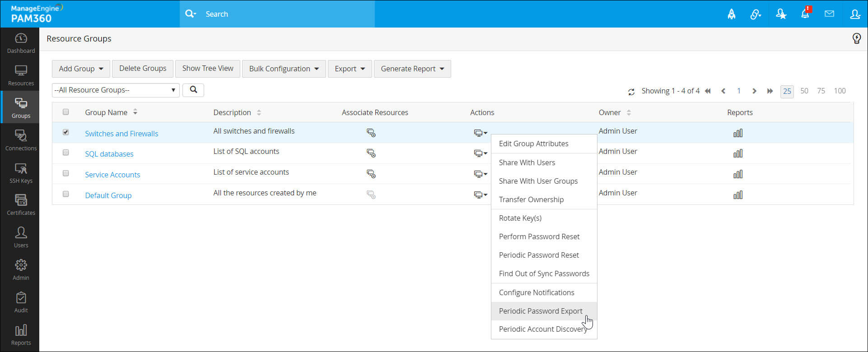Choose Transfer Ownership from the menu
Viewport: 868px width, 352px height.
pyautogui.click(x=531, y=199)
